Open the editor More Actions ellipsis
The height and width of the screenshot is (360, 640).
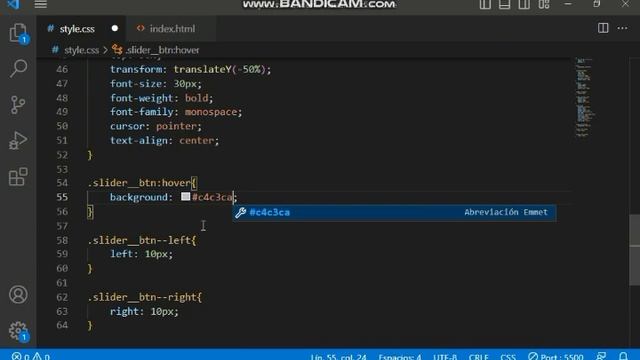point(622,28)
